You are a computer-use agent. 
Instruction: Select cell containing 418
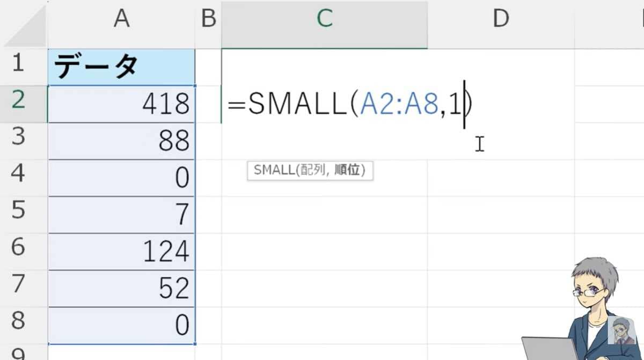pyautogui.click(x=121, y=104)
